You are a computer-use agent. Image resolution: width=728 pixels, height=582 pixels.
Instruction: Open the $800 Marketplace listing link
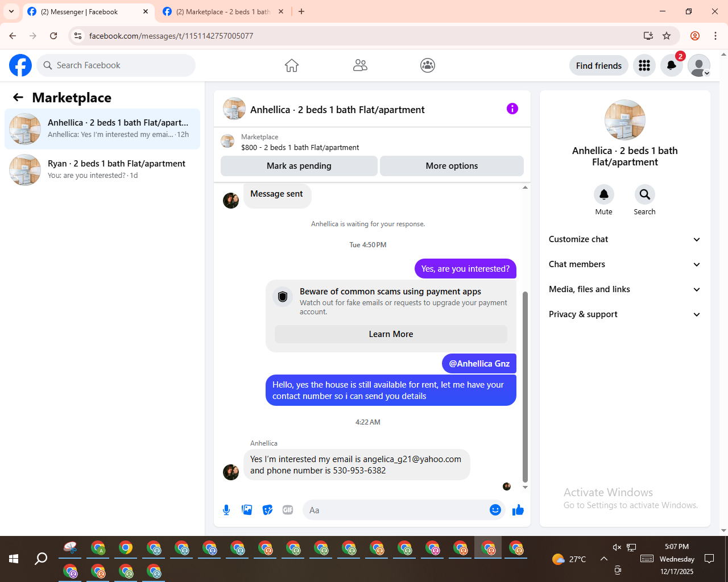click(300, 147)
